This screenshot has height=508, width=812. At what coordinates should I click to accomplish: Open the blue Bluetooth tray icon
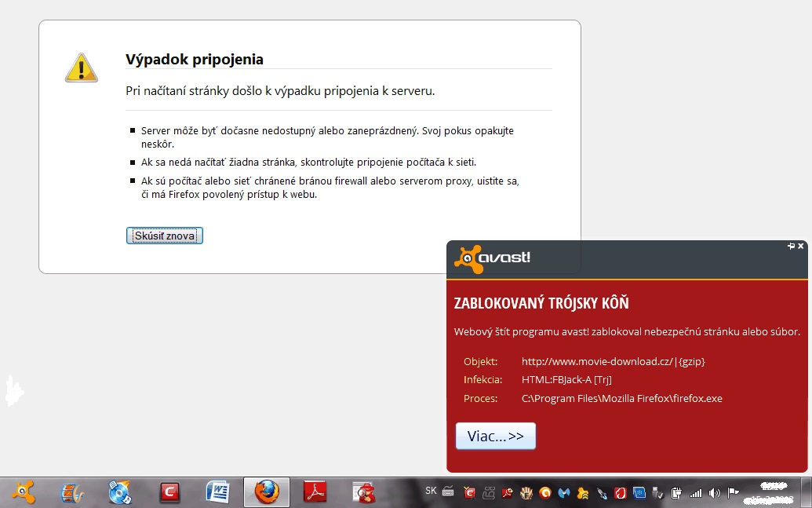click(639, 492)
